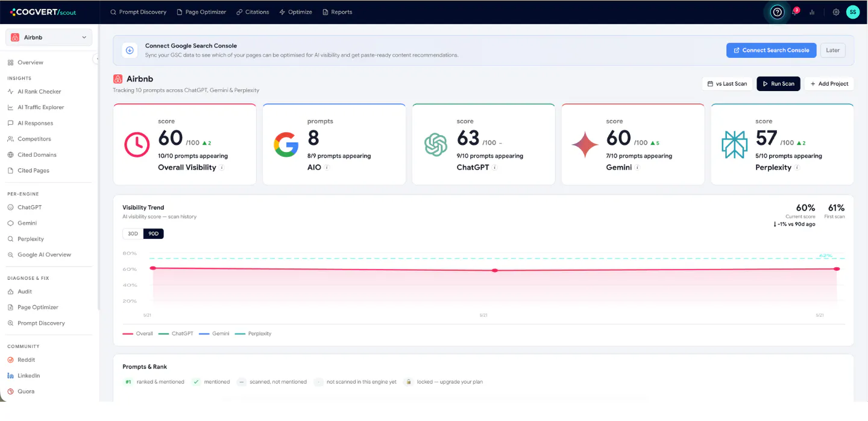Open the help question-mark icon
868x421 pixels.
[x=778, y=12]
